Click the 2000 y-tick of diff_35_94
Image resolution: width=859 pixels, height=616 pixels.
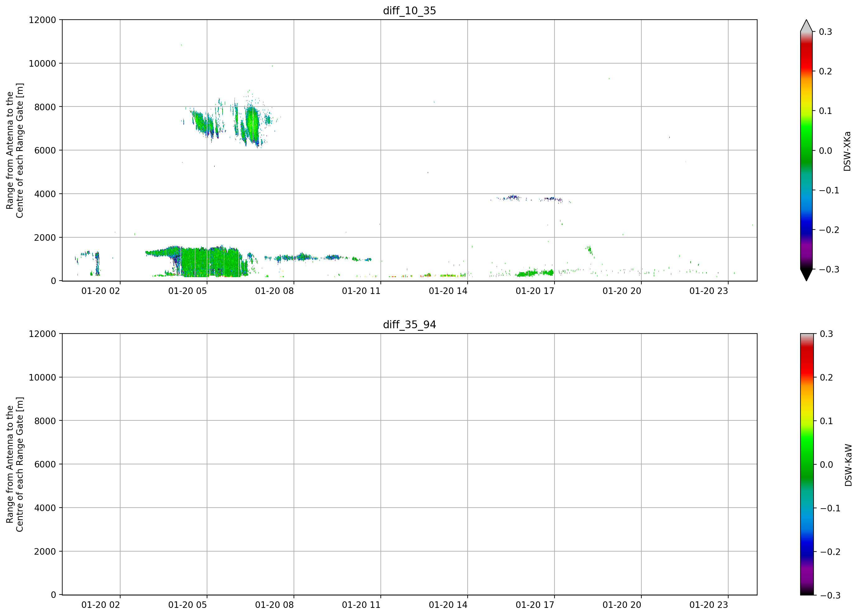(x=45, y=552)
